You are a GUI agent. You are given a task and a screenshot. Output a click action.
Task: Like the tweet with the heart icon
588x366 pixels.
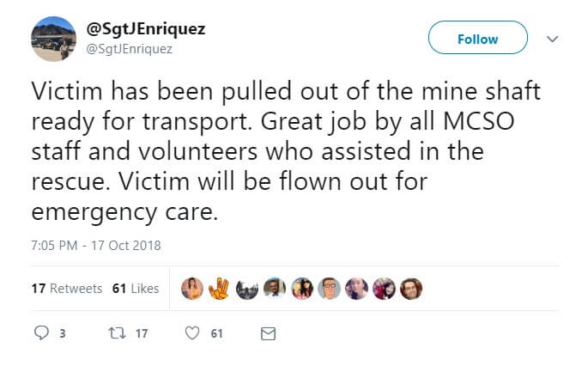193,333
